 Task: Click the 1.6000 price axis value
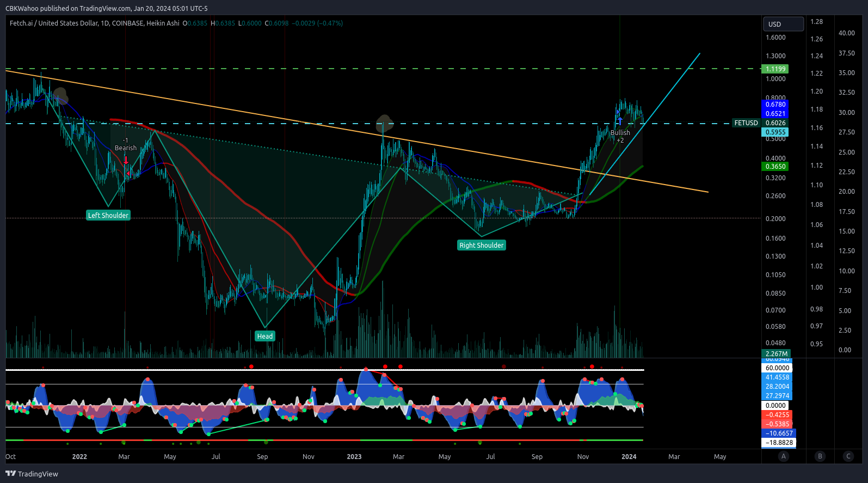pyautogui.click(x=775, y=38)
